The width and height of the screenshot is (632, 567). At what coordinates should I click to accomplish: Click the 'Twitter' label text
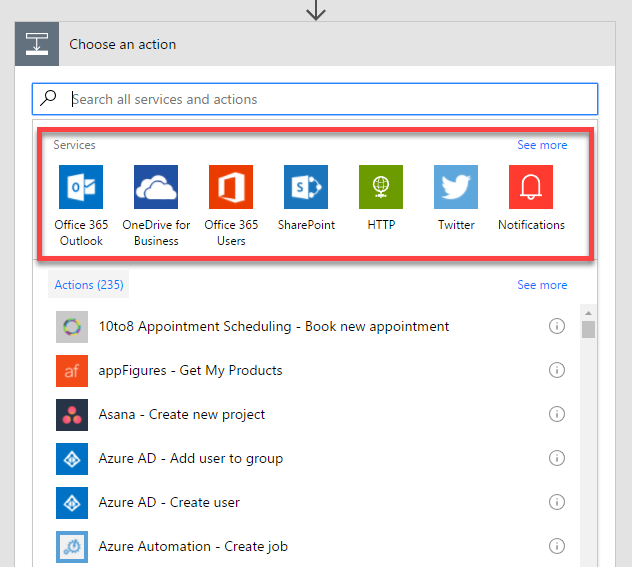coord(456,224)
